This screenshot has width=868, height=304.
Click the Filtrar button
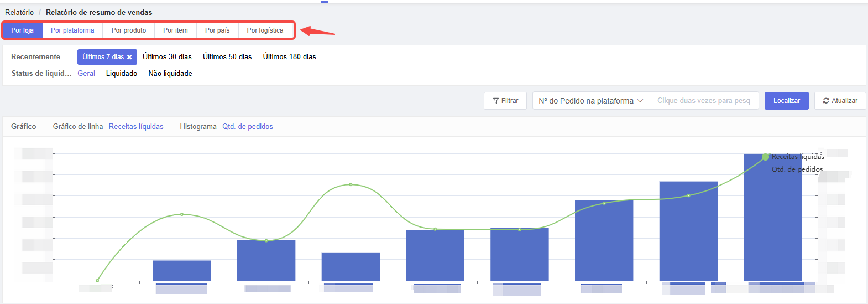tap(505, 101)
